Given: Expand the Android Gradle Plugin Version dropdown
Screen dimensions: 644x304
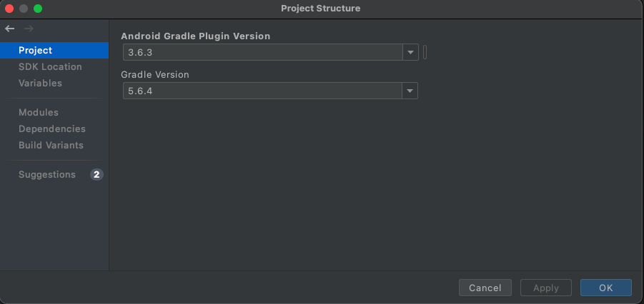Looking at the screenshot, I should point(410,53).
